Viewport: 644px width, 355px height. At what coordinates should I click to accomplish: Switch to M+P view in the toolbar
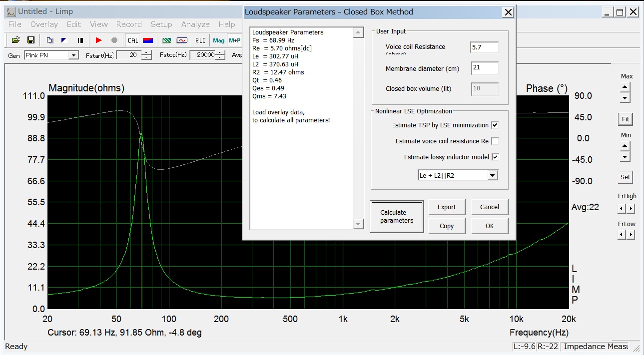tap(234, 40)
